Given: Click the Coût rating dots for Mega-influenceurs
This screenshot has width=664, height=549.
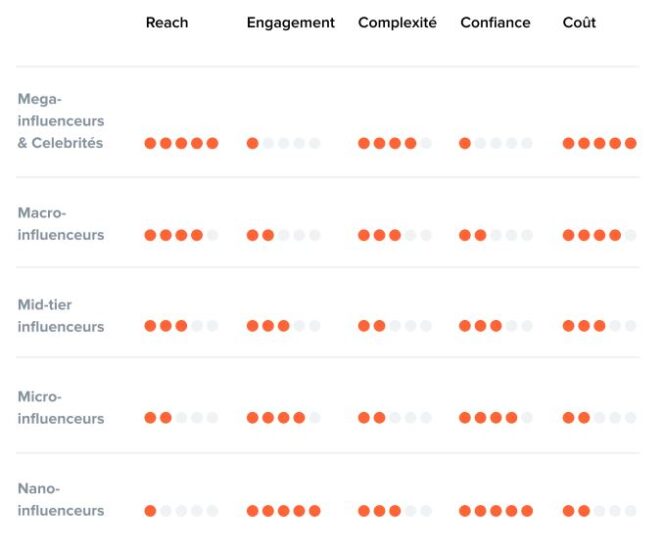Looking at the screenshot, I should point(599,143).
